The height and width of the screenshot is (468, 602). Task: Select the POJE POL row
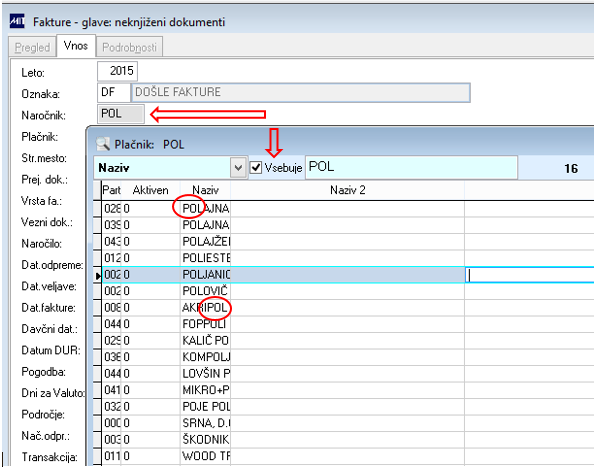point(348,407)
